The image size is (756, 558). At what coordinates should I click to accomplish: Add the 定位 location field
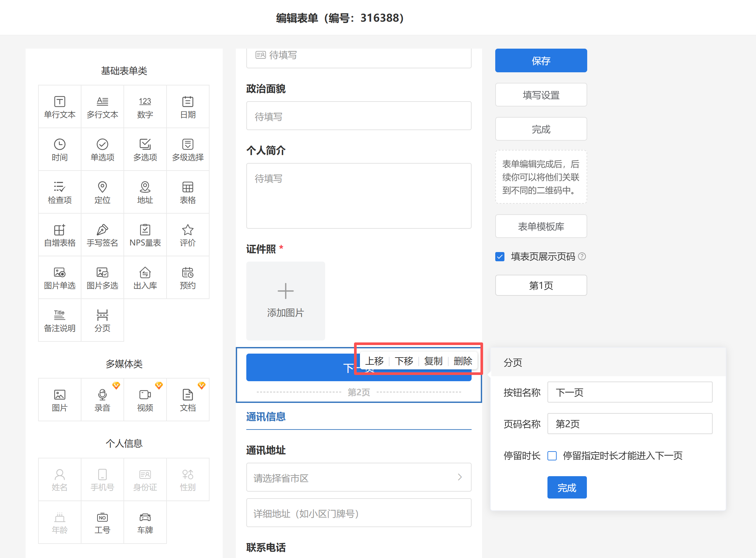pyautogui.click(x=102, y=192)
